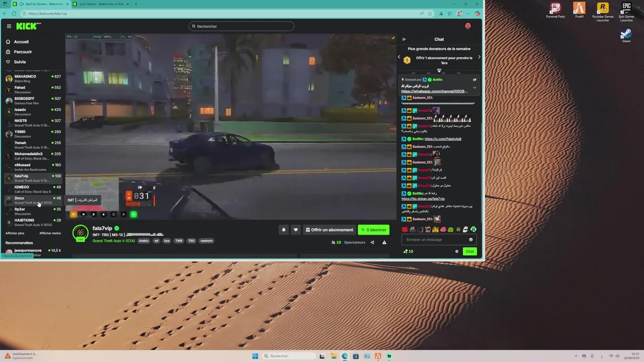Switch to fala7vip Stream browser tab
The width and height of the screenshot is (644, 362).
[42, 4]
